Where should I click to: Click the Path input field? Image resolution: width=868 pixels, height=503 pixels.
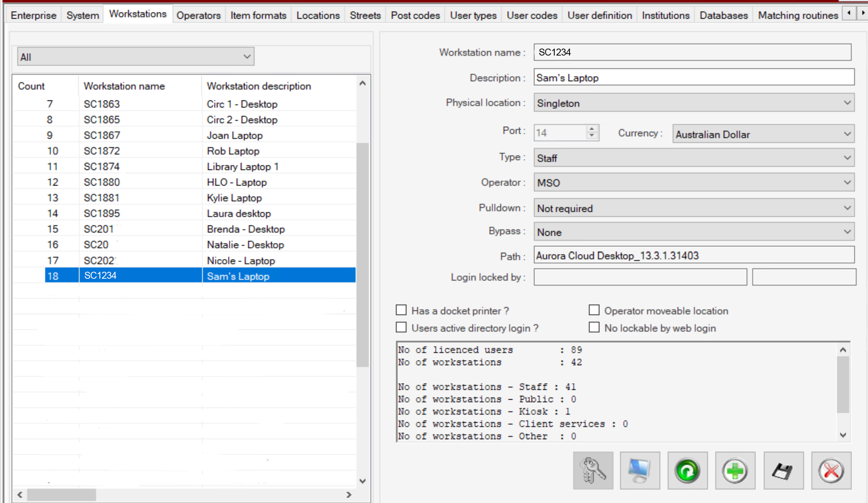click(694, 255)
